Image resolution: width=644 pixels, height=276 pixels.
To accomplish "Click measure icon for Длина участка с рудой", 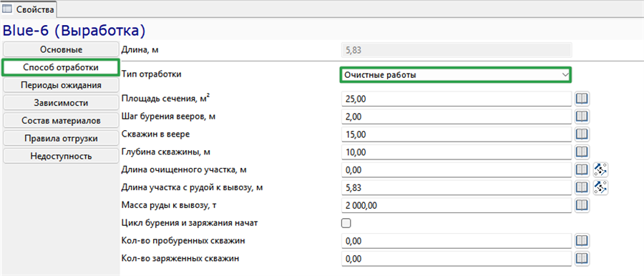I will [x=600, y=187].
